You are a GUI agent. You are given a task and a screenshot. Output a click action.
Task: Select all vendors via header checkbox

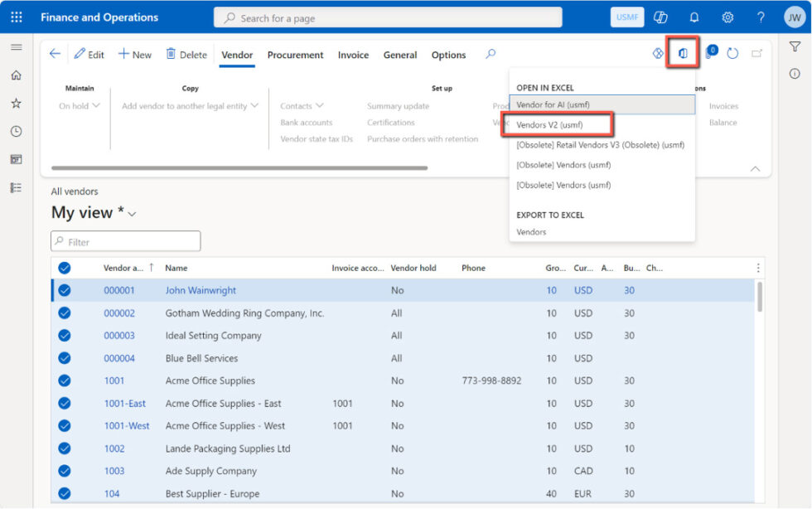pos(64,268)
